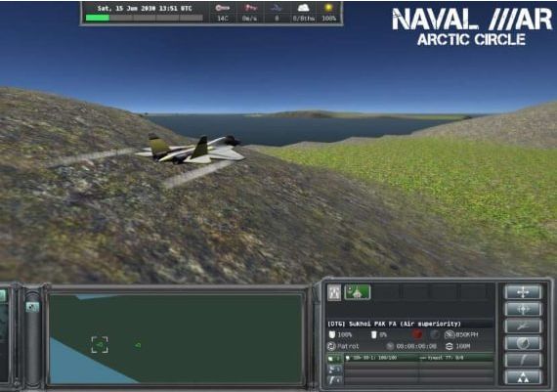This screenshot has width=557, height=392.
Task: Click the 14C temperature value
Action: click(223, 19)
